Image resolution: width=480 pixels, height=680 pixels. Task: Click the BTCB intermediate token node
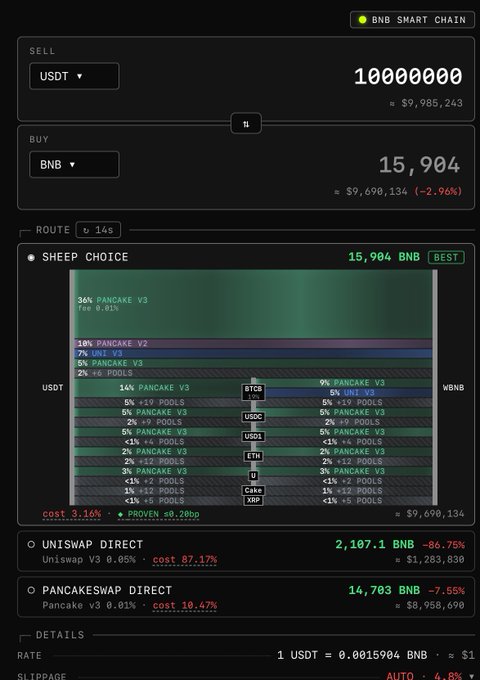(x=253, y=392)
